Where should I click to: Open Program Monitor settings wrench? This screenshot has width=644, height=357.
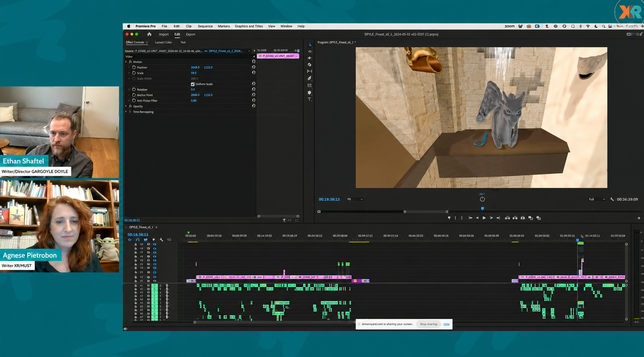[x=612, y=199]
